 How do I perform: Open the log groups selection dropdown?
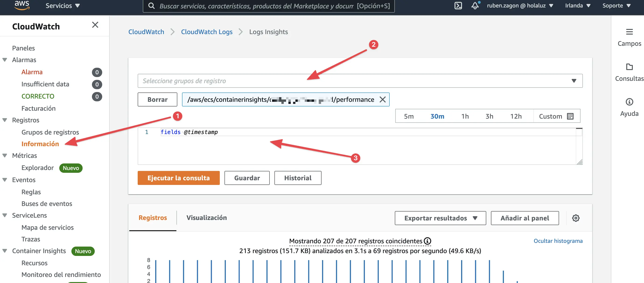(360, 81)
